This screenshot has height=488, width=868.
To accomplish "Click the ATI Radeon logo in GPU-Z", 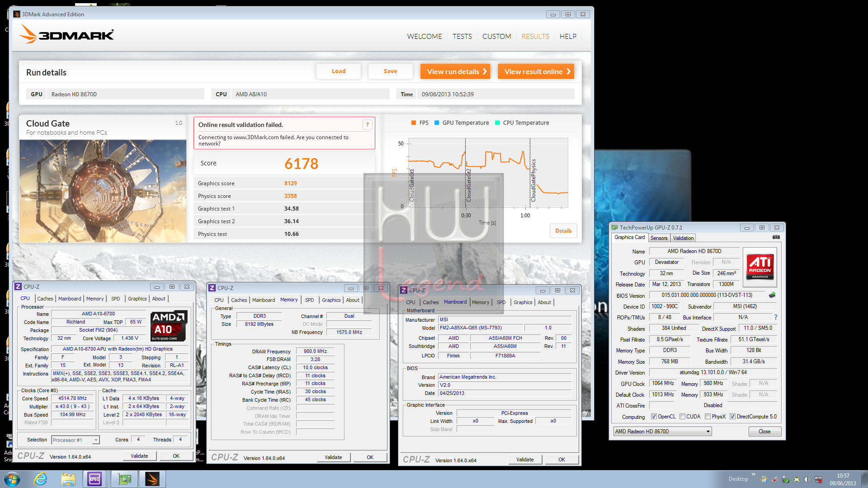I will pyautogui.click(x=760, y=267).
